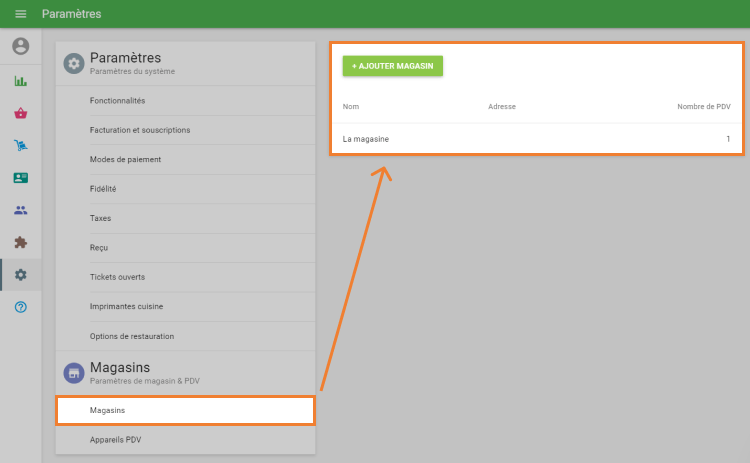The height and width of the screenshot is (463, 750).
Task: Click the Ajouter Magasin button
Action: (x=392, y=66)
